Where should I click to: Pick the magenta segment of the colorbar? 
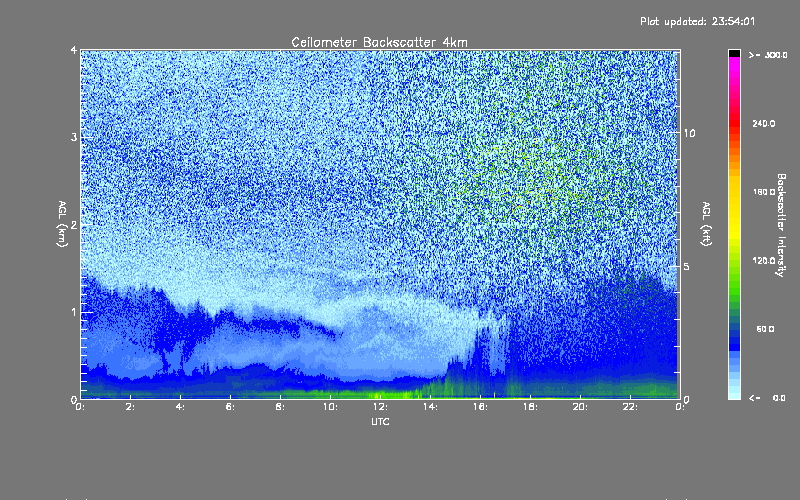[x=734, y=64]
